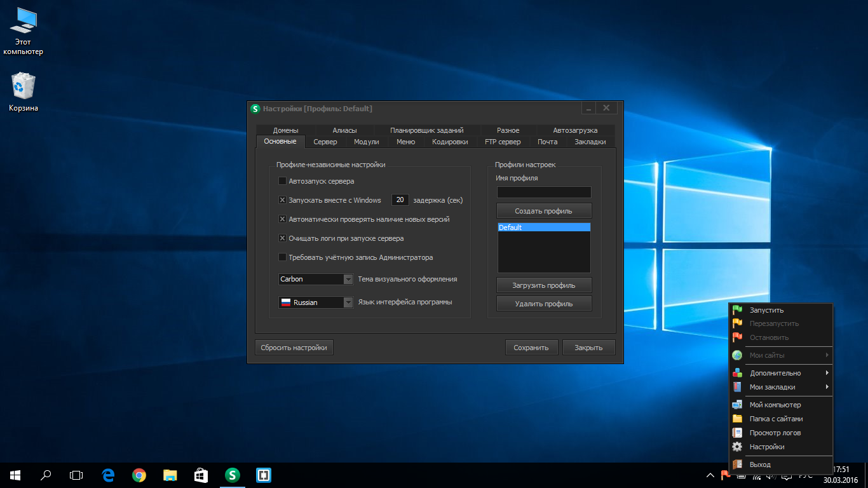Image resolution: width=868 pixels, height=488 pixels.
Task: Click Мой компьютер icon in tray menu
Action: tap(737, 405)
